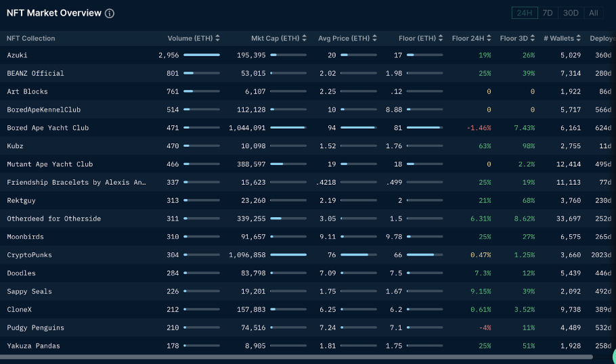Open Friendship Bracelets by Alexis collection
The width and height of the screenshot is (616, 364).
point(76,182)
